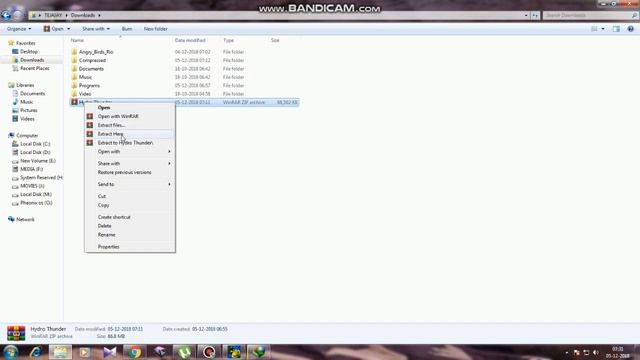Viewport: 640px width, 360px height.
Task: Click the Extract Here WinRAR icon
Action: (90, 134)
